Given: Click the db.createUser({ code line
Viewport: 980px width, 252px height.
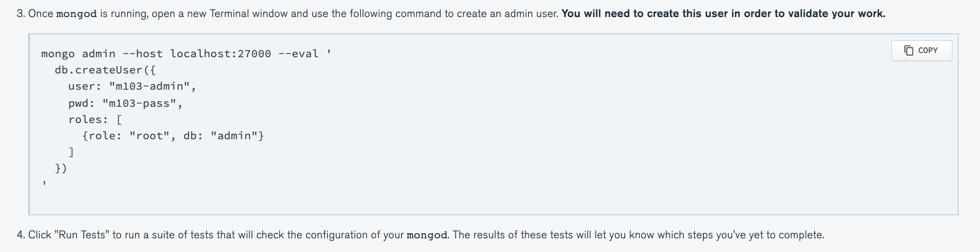Looking at the screenshot, I should (x=105, y=70).
